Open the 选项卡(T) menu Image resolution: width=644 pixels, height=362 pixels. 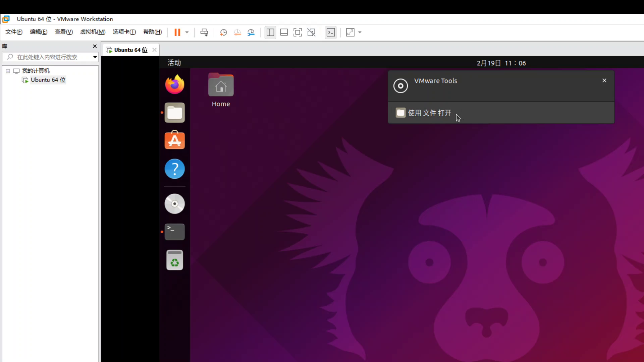(x=124, y=32)
